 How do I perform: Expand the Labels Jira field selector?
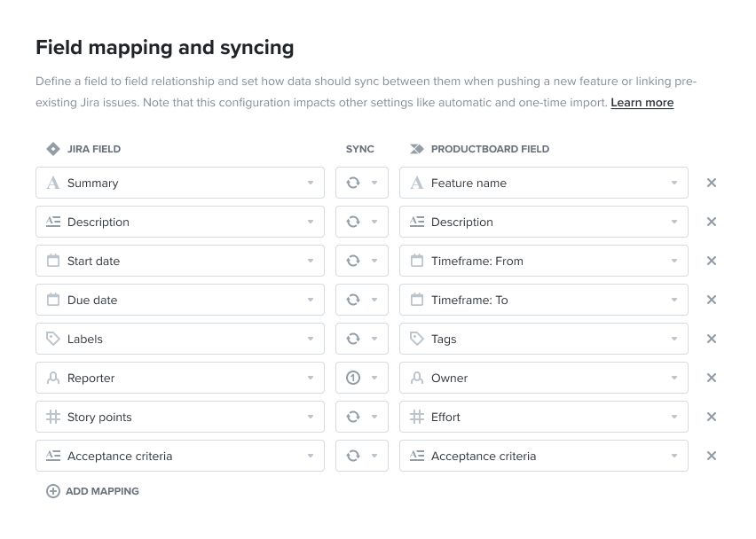[180, 339]
